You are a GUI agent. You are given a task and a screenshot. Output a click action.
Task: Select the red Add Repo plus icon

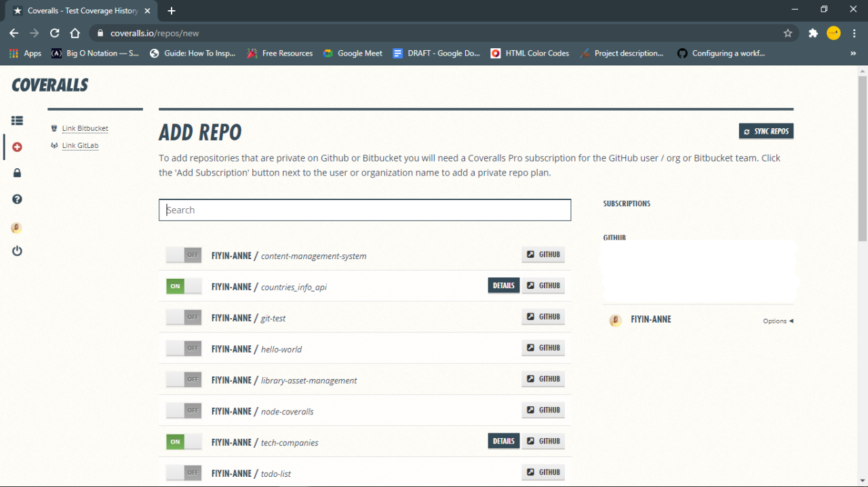click(16, 147)
